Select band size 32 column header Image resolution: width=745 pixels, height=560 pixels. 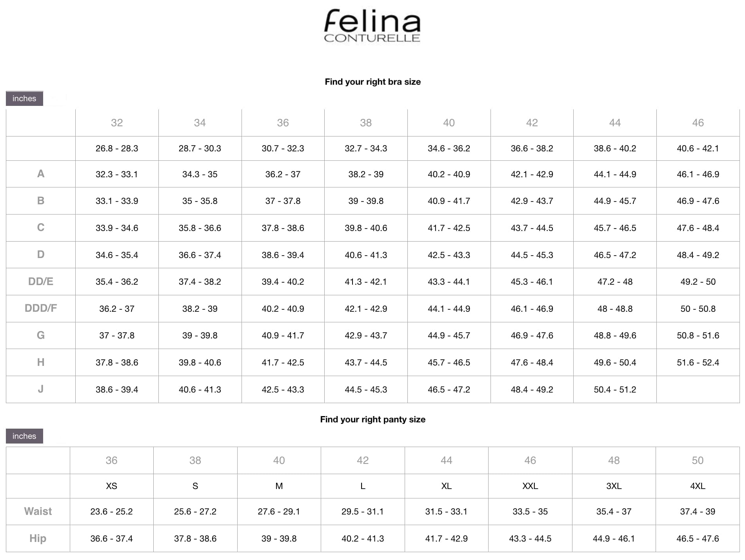tap(117, 123)
